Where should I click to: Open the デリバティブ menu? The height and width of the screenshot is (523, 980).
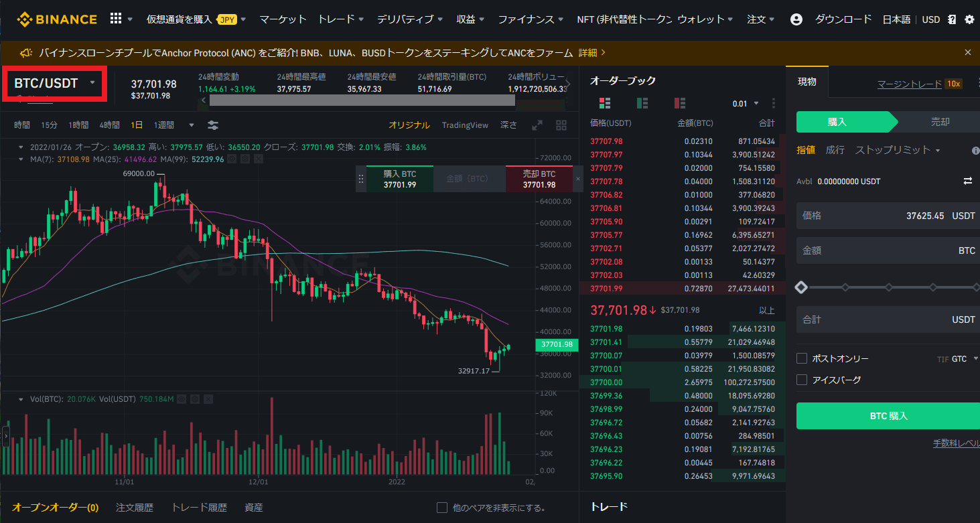tap(410, 19)
